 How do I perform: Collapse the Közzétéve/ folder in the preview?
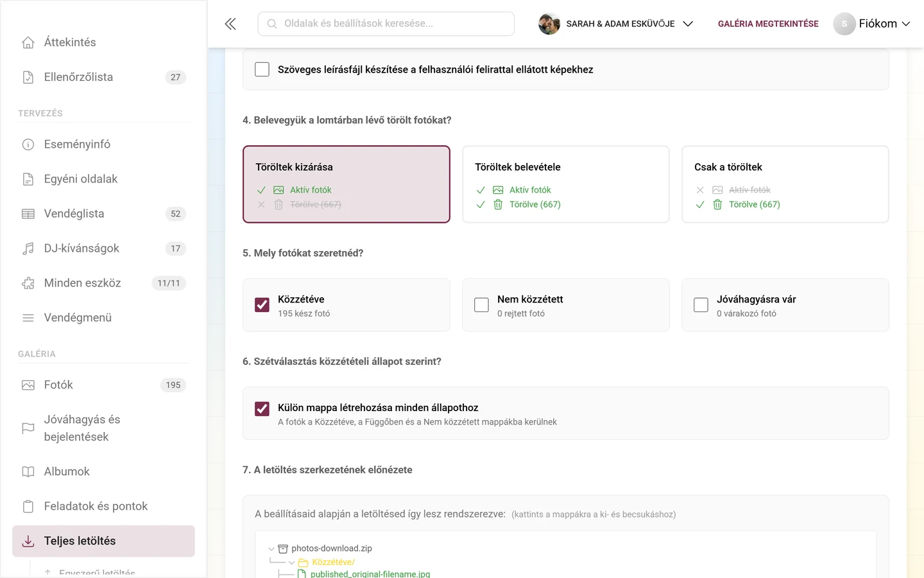pos(292,563)
